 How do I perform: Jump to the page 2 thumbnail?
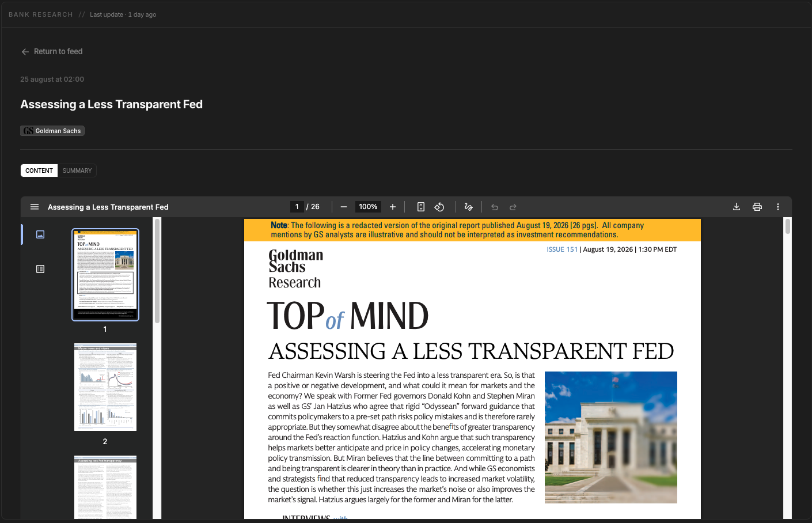[x=105, y=387]
